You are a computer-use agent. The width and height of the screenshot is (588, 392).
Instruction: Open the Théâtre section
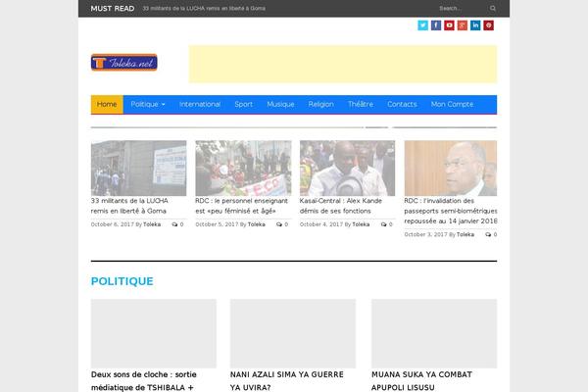361,104
